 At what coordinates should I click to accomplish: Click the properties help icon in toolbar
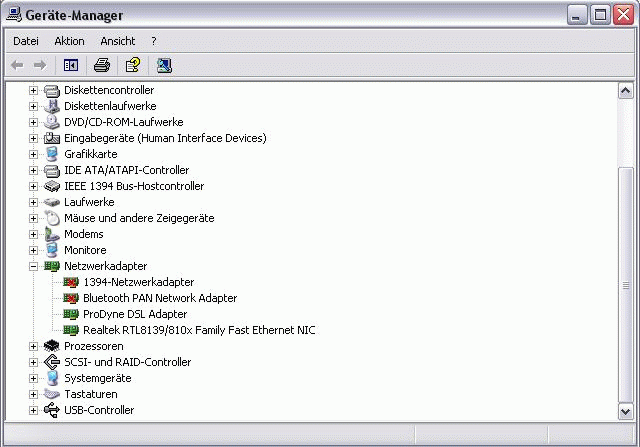(x=132, y=65)
